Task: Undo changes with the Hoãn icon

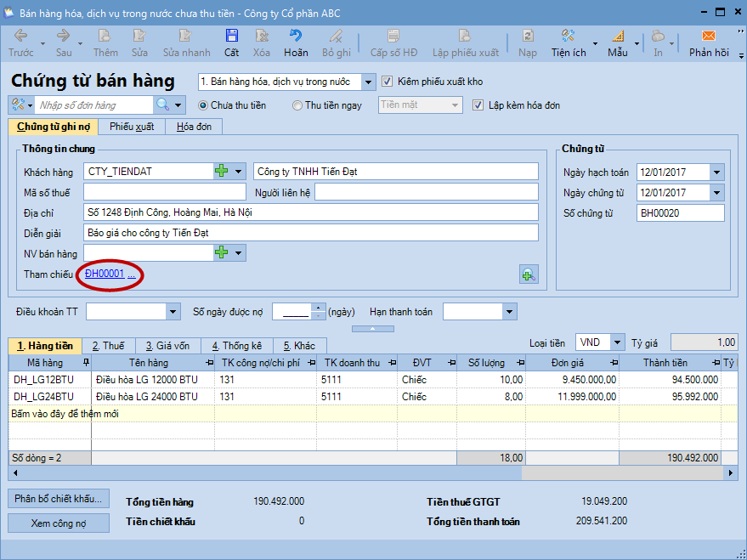Action: click(296, 37)
